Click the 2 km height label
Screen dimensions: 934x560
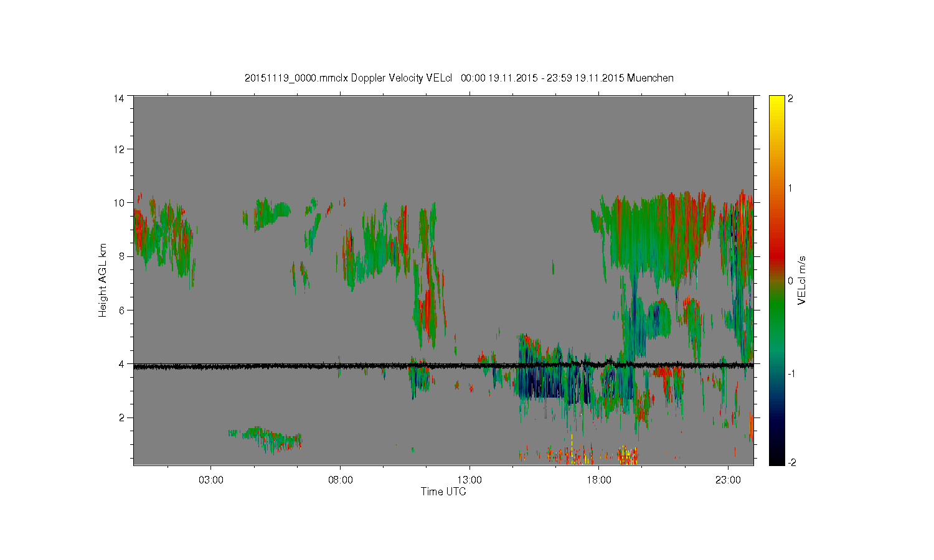coord(121,418)
